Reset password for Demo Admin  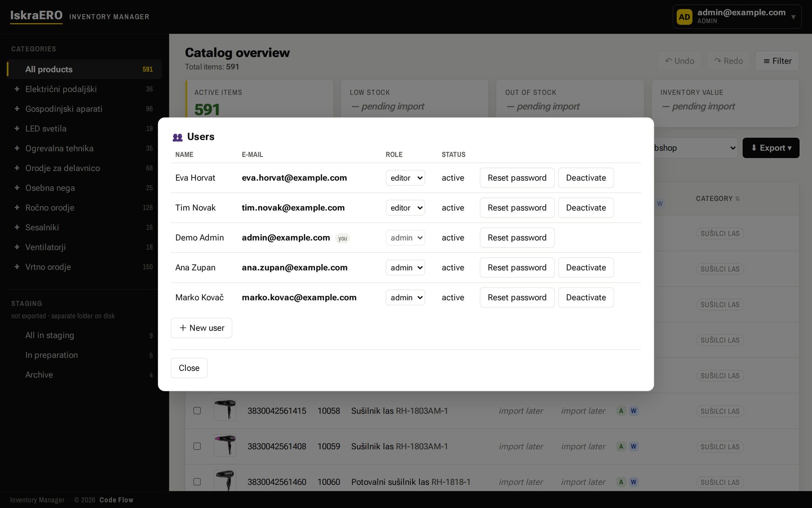pos(517,238)
